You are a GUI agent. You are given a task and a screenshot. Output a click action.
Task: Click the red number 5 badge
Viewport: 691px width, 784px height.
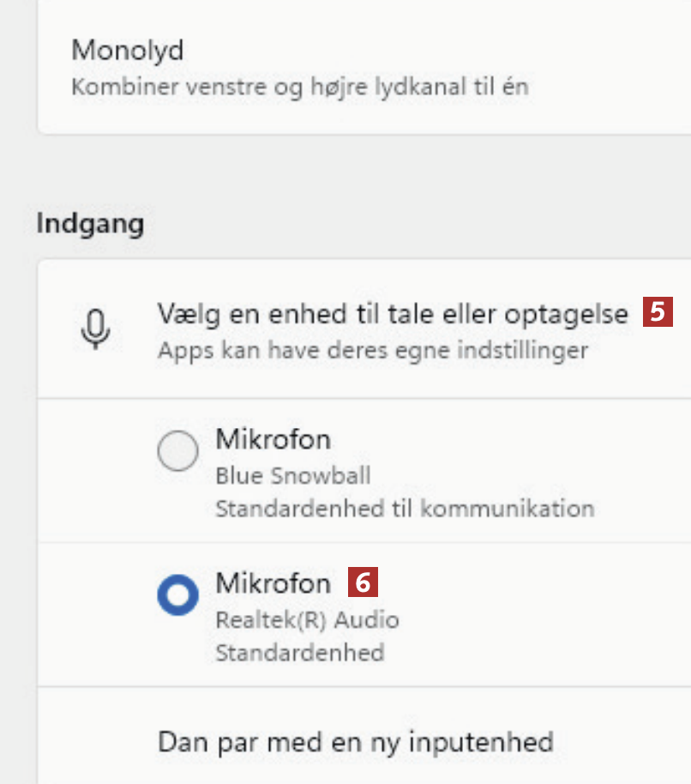coord(658,312)
